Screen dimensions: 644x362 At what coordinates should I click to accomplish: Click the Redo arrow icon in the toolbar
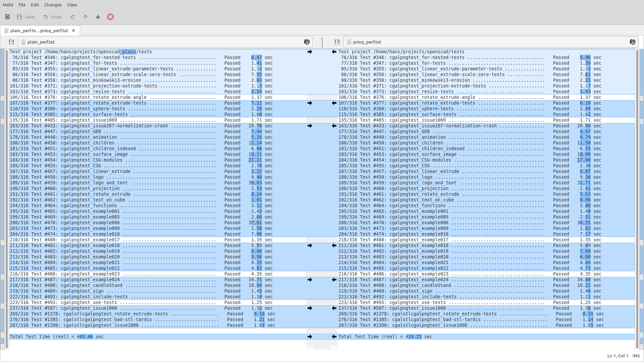click(x=72, y=17)
